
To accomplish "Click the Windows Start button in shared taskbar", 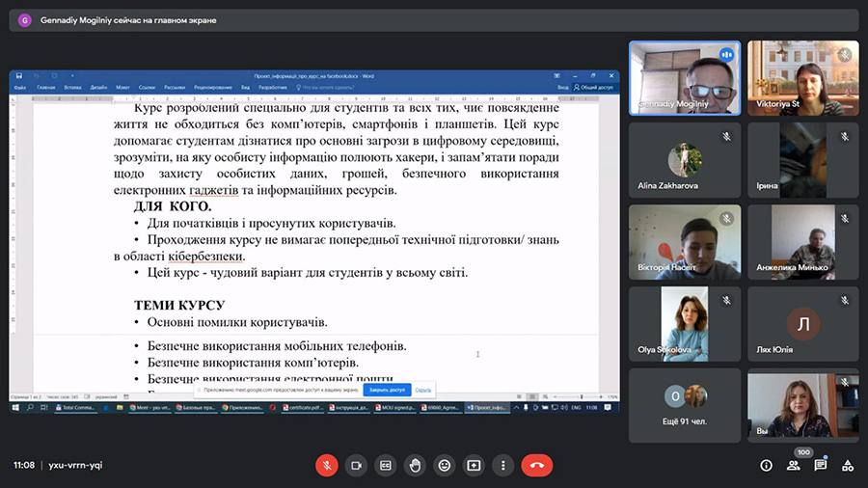I will pos(15,407).
